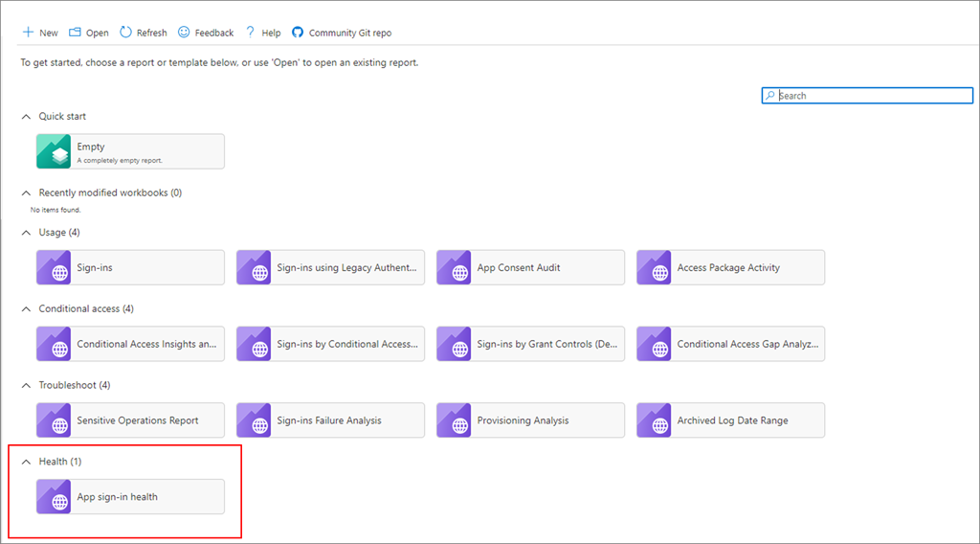Open the Community Git repo GitHub icon
This screenshot has height=544, width=980.
click(298, 33)
